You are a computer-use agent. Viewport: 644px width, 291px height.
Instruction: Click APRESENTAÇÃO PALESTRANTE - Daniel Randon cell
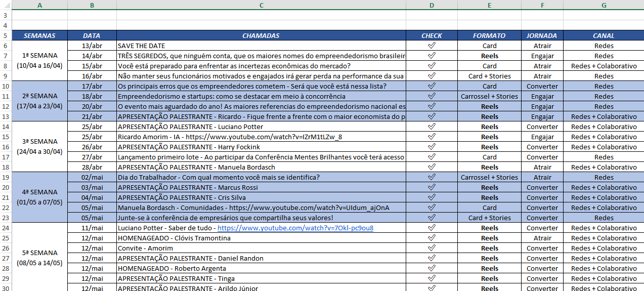point(261,258)
